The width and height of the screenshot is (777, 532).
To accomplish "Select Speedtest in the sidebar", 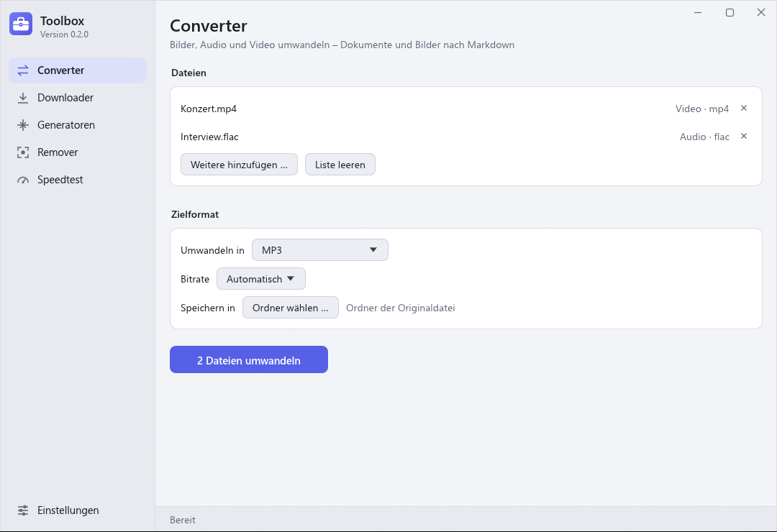I will coord(78,179).
